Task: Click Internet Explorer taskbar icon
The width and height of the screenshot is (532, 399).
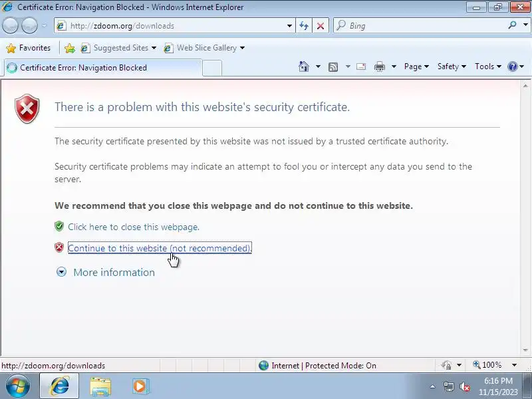Action: point(59,386)
